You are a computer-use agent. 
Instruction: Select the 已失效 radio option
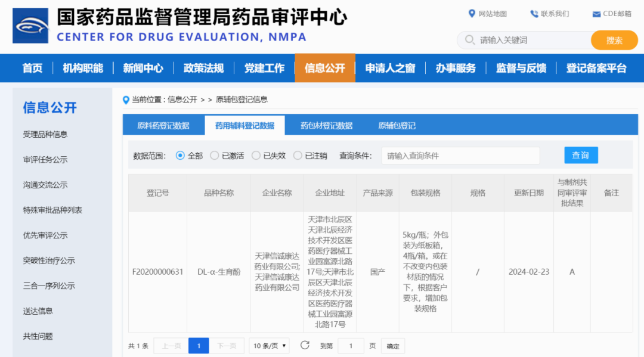pos(256,155)
